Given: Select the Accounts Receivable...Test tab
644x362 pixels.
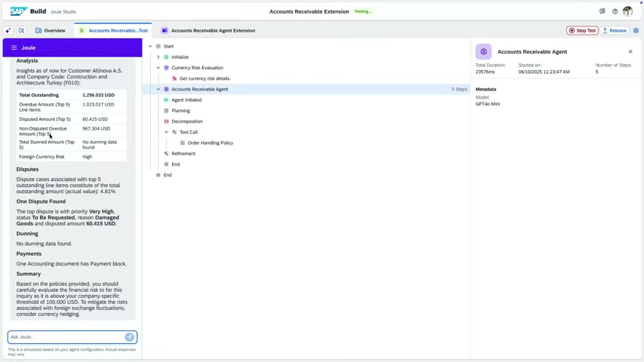Looking at the screenshot, I should pos(113,30).
